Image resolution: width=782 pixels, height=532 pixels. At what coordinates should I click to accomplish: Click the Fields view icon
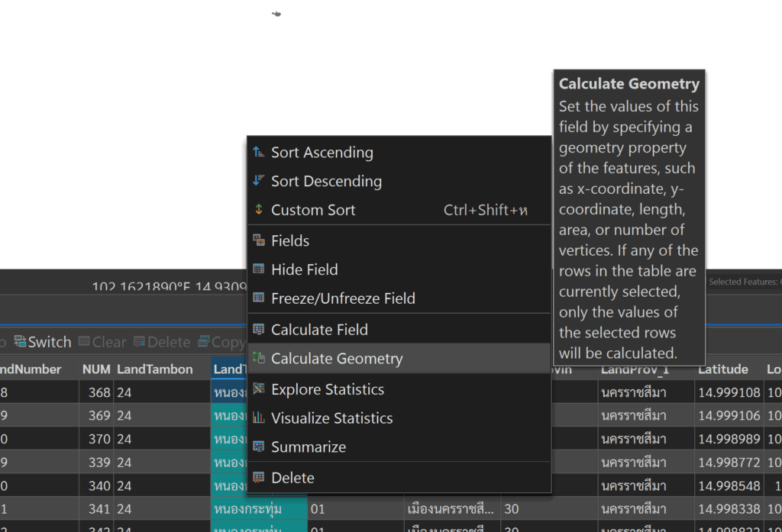[x=259, y=241]
